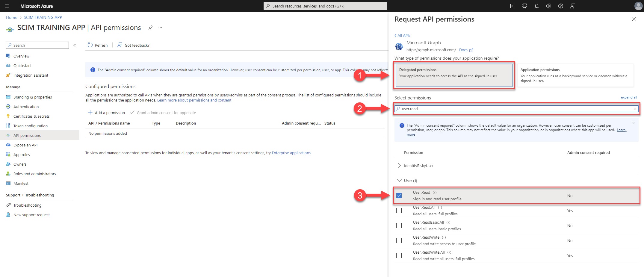Image resolution: width=644 pixels, height=277 pixels.
Task: Check the User.ReadWrite.All permission checkbox
Action: pyautogui.click(x=399, y=255)
